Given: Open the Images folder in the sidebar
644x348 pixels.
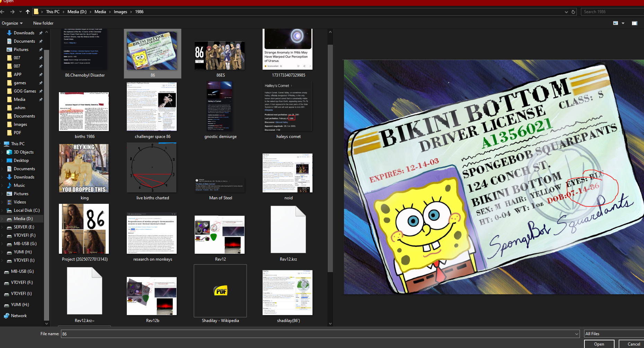Looking at the screenshot, I should tap(20, 124).
